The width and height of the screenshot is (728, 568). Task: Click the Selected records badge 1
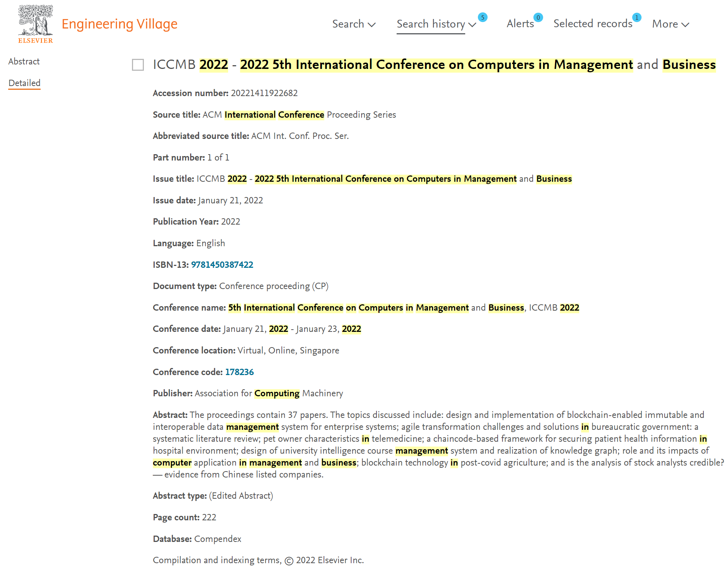637,18
